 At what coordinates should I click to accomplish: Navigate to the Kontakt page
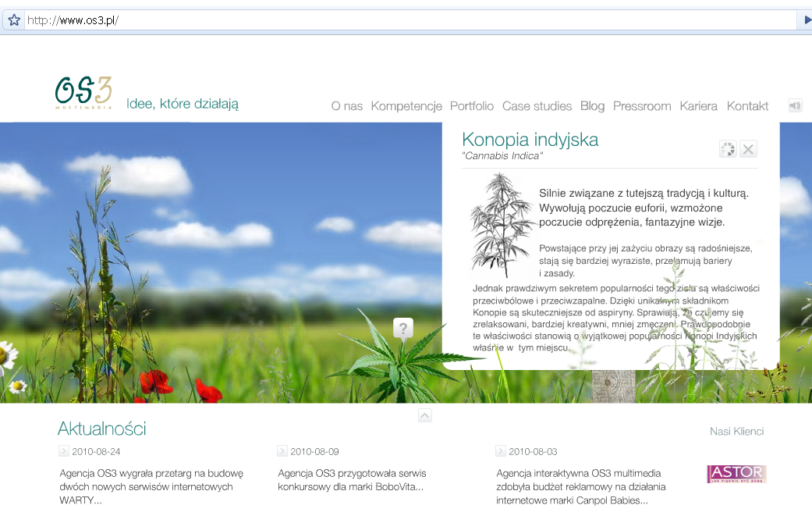[747, 106]
